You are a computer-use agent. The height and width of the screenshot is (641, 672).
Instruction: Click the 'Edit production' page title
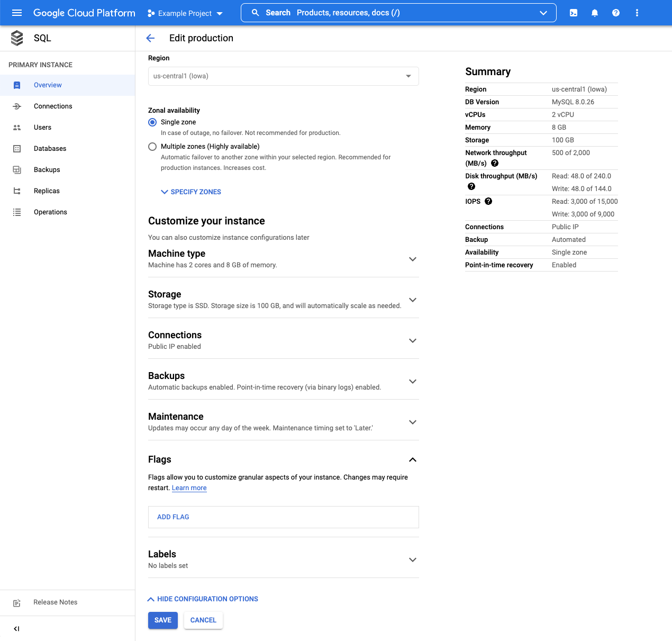coord(201,38)
